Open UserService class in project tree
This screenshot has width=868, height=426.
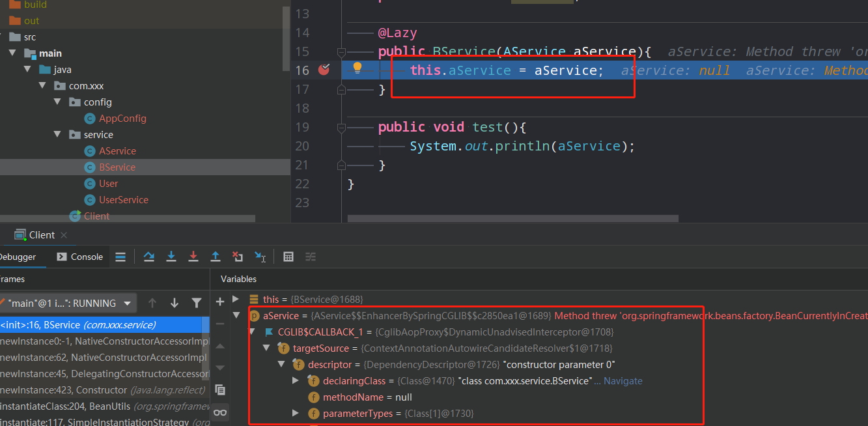pos(123,200)
